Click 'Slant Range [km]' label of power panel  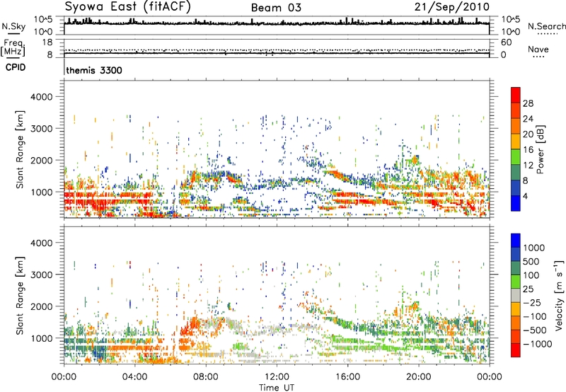pos(20,149)
